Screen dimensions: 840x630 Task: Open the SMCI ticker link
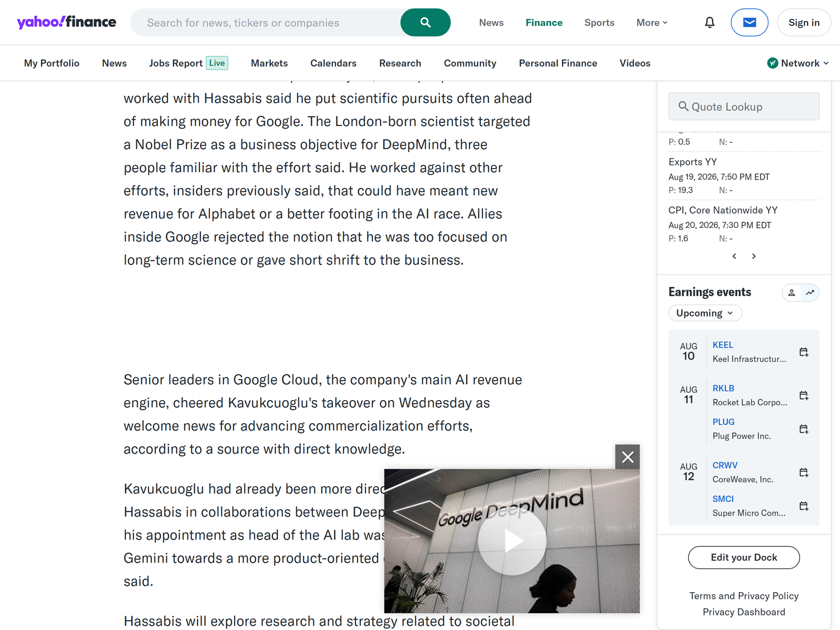[x=723, y=499]
